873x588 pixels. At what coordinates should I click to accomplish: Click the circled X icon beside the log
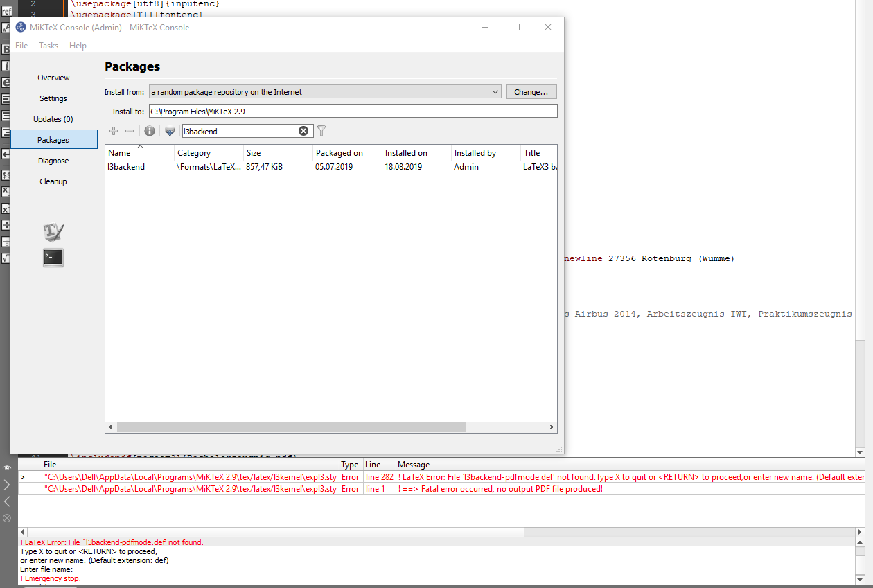[7, 517]
